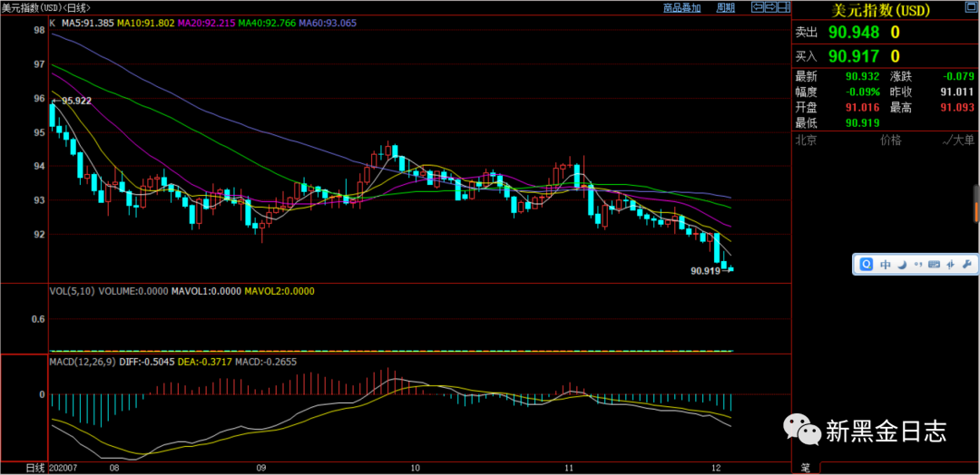Click the 日线 label at bottom left
Viewport: 980px width, 475px height.
click(x=35, y=468)
